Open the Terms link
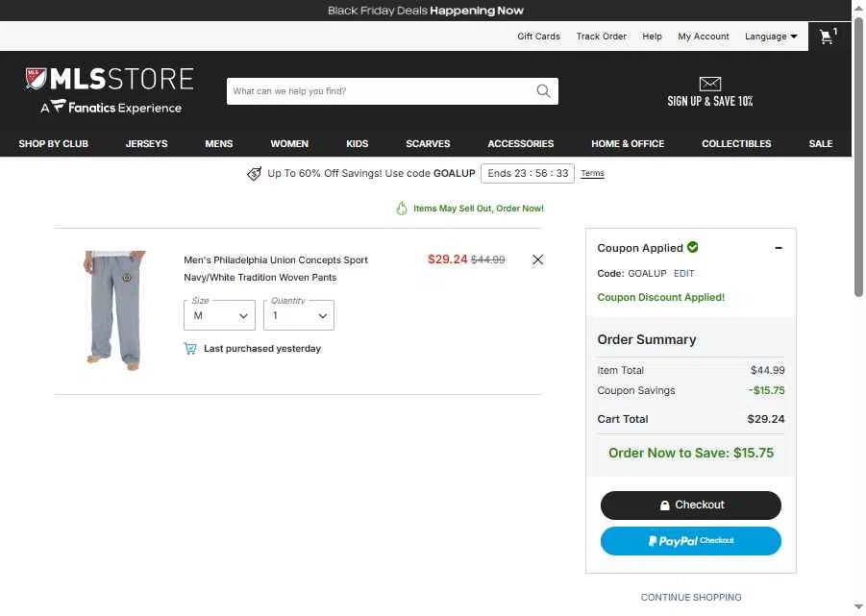Screen dimensions: 866x616 593,173
